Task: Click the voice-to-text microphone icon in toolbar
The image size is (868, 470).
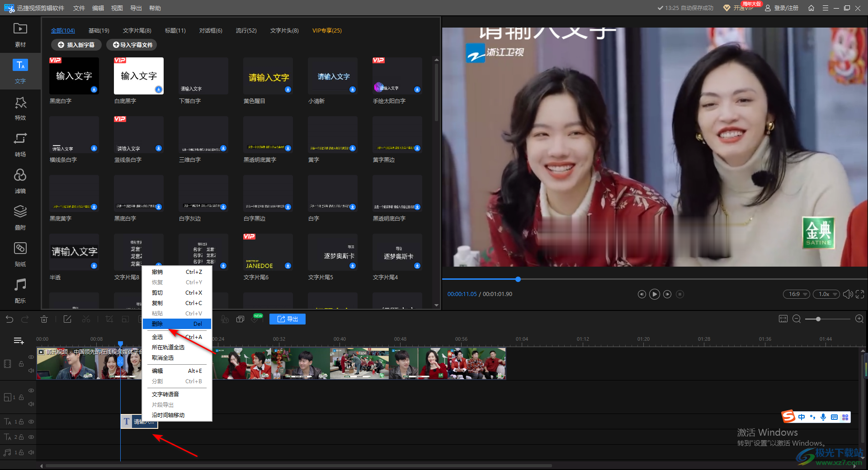Action: tap(225, 319)
